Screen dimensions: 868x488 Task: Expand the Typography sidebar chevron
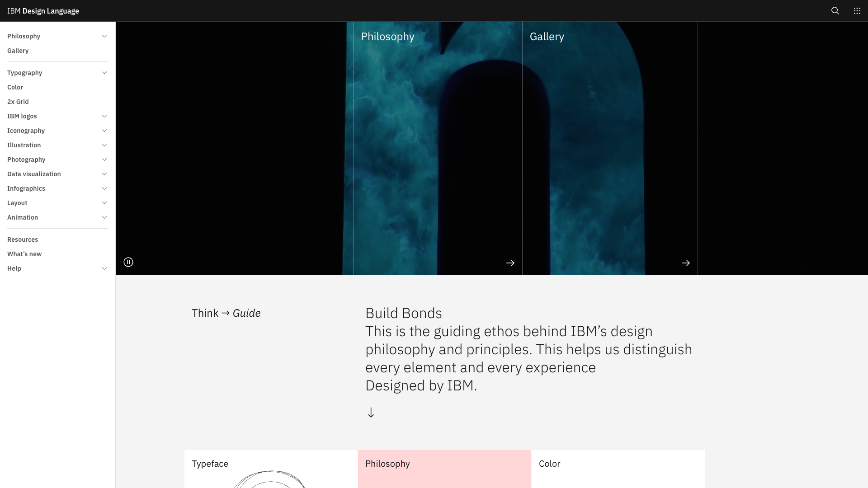104,73
